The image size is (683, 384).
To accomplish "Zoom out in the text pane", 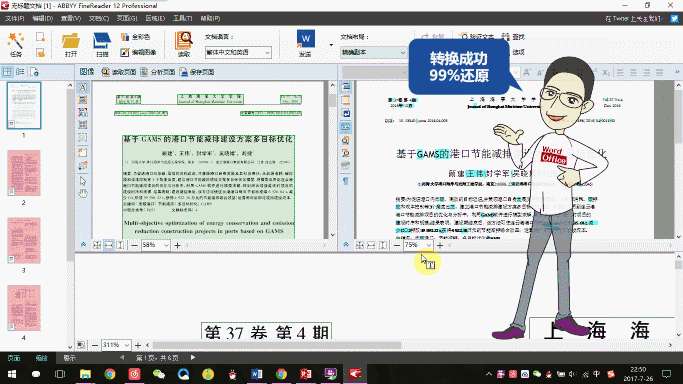I will tap(396, 246).
